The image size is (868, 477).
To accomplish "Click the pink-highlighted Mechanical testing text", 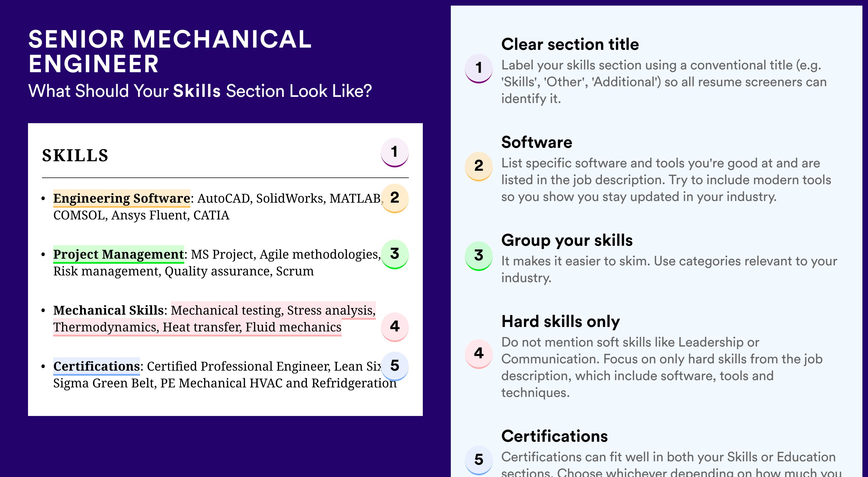I will point(226,310).
